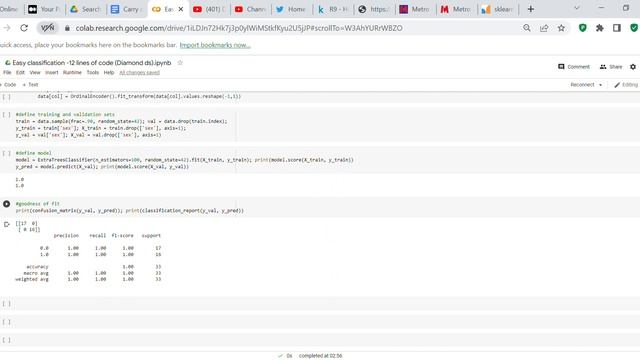Add a new Code cell
Screen dimensions: 640x360
tap(8, 85)
